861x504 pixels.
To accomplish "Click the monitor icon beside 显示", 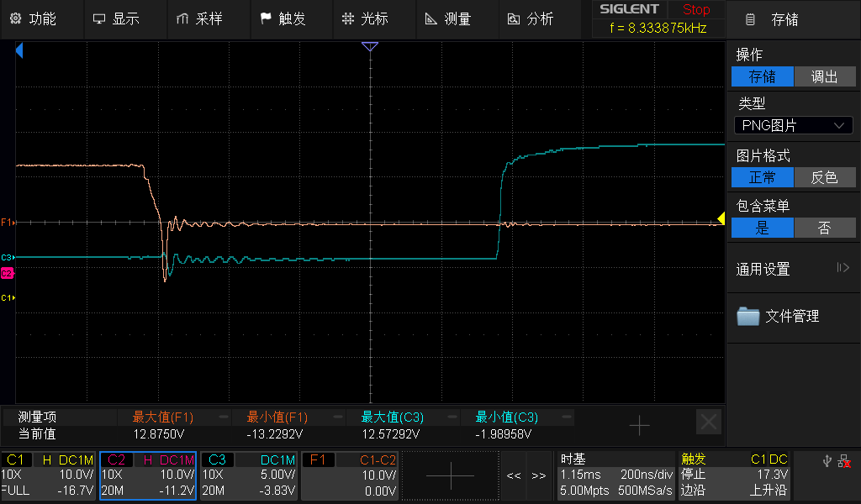I will click(99, 19).
